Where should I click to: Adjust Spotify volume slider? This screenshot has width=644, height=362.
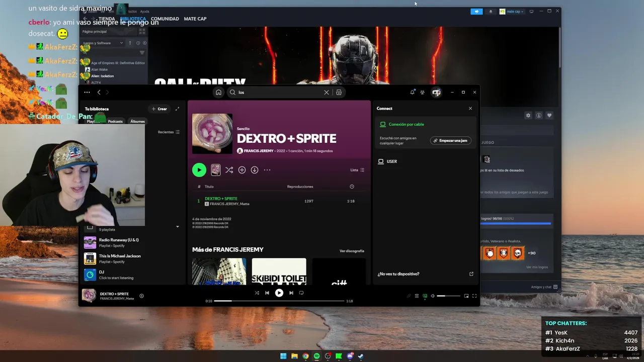pyautogui.click(x=448, y=296)
